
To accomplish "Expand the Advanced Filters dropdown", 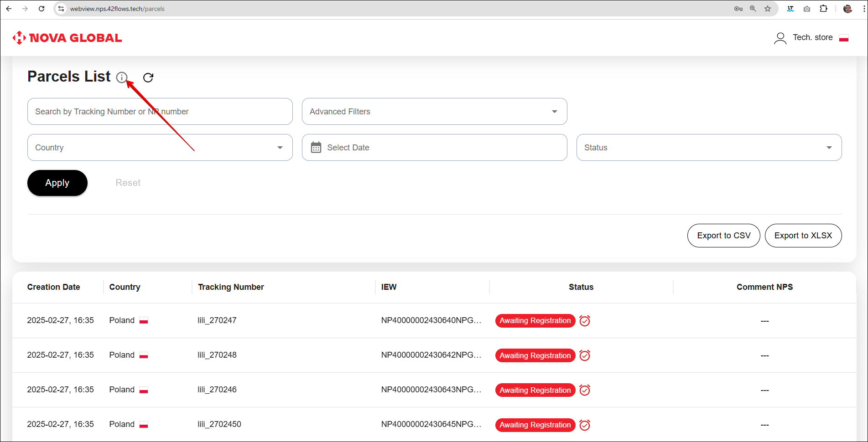I will (x=434, y=112).
